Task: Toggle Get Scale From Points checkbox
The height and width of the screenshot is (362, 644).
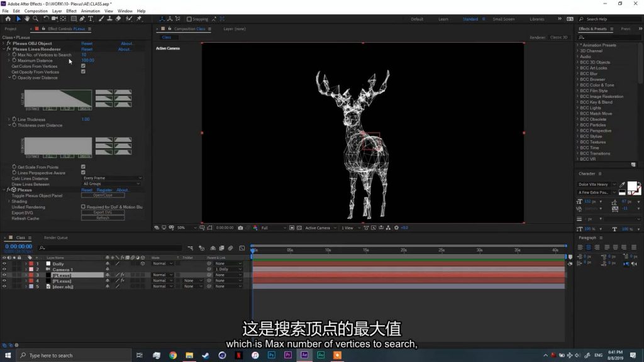Action: coord(84,167)
